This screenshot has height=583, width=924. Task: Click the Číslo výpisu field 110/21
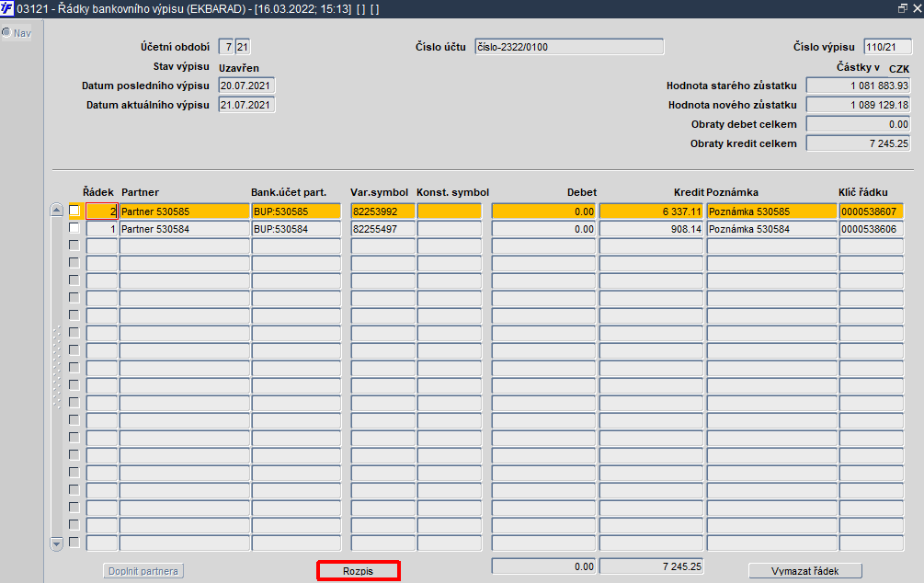[x=887, y=47]
